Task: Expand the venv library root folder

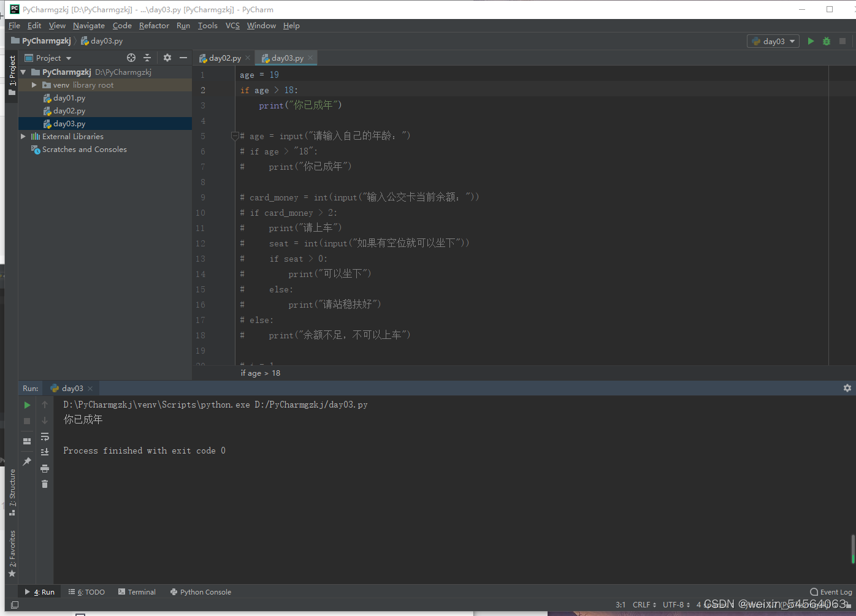Action: pyautogui.click(x=34, y=85)
